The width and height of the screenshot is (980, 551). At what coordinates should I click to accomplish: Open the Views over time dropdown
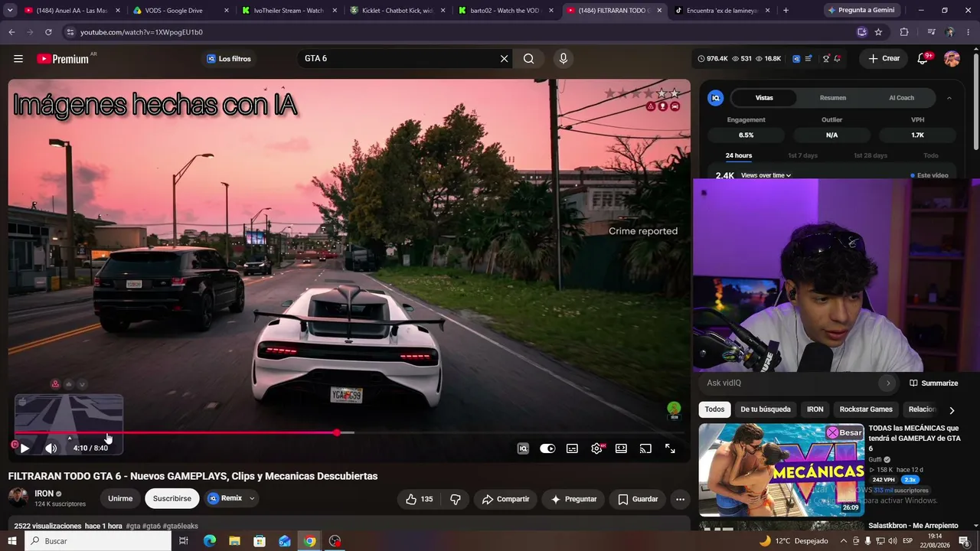(766, 175)
